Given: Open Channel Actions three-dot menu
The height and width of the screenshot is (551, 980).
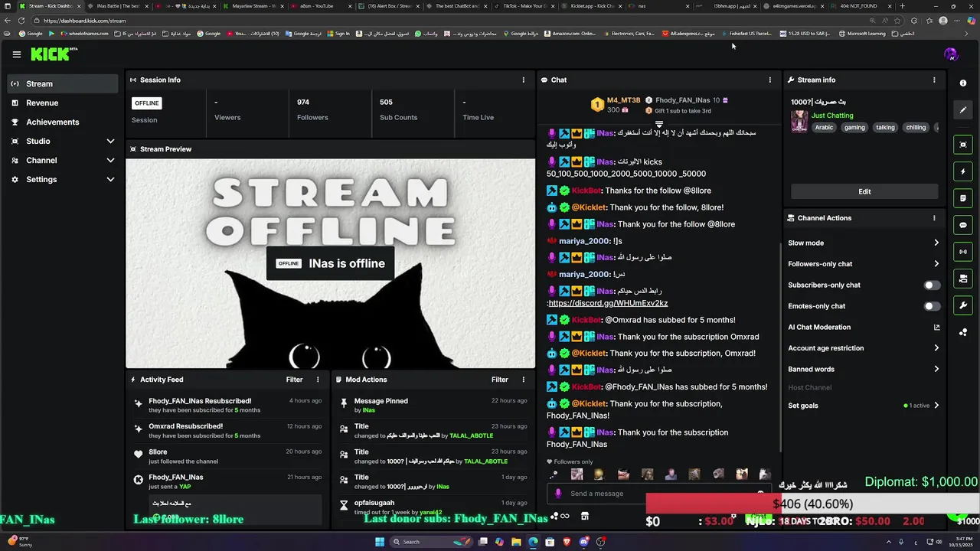Looking at the screenshot, I should pos(934,218).
